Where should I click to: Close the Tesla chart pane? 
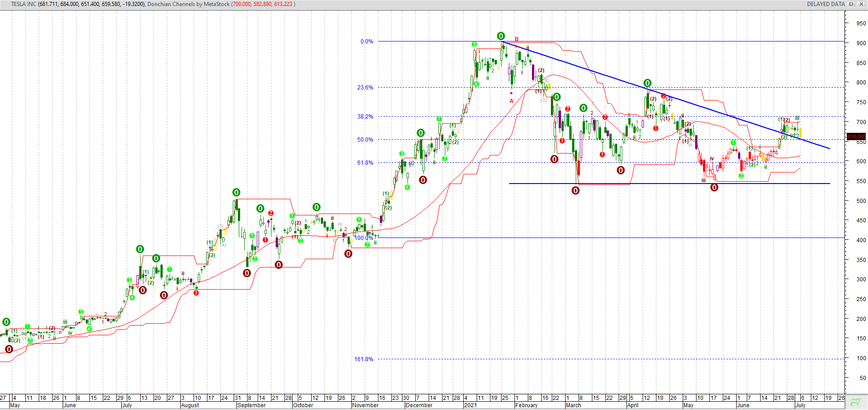[x=861, y=4]
